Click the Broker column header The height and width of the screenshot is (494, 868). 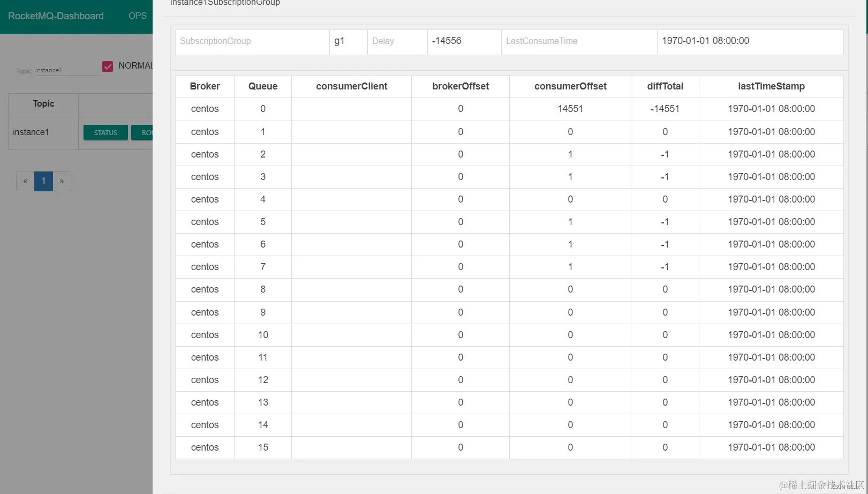pos(205,86)
